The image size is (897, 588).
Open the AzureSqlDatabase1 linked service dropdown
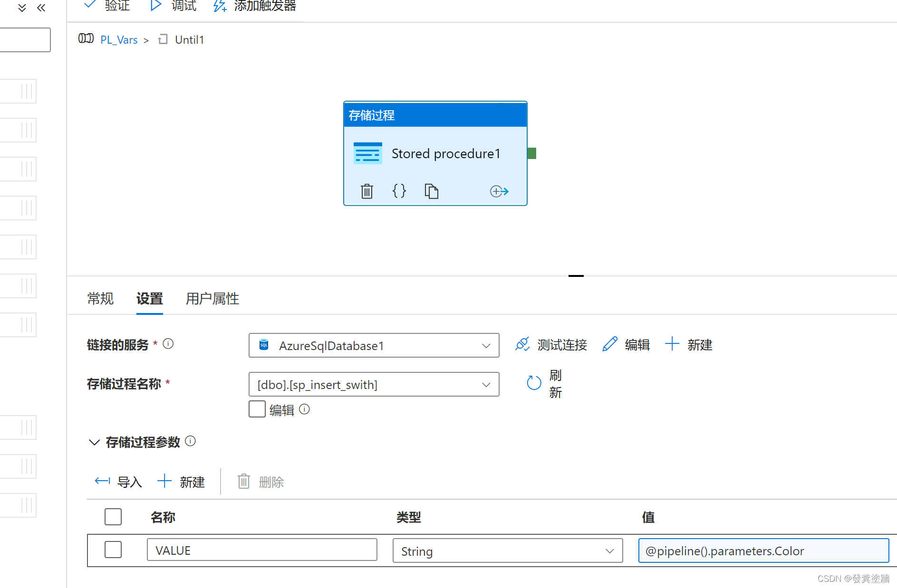(x=374, y=345)
